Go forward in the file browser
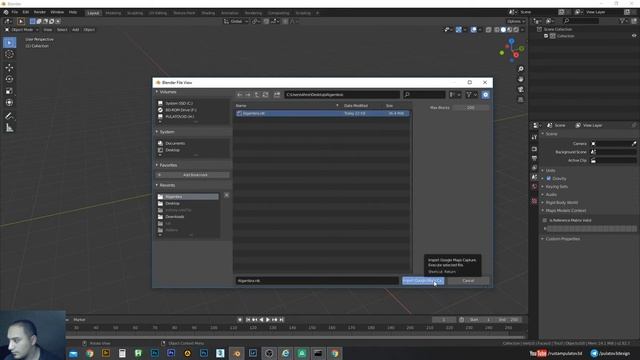Viewport: 640px width, 360px height. (248, 95)
